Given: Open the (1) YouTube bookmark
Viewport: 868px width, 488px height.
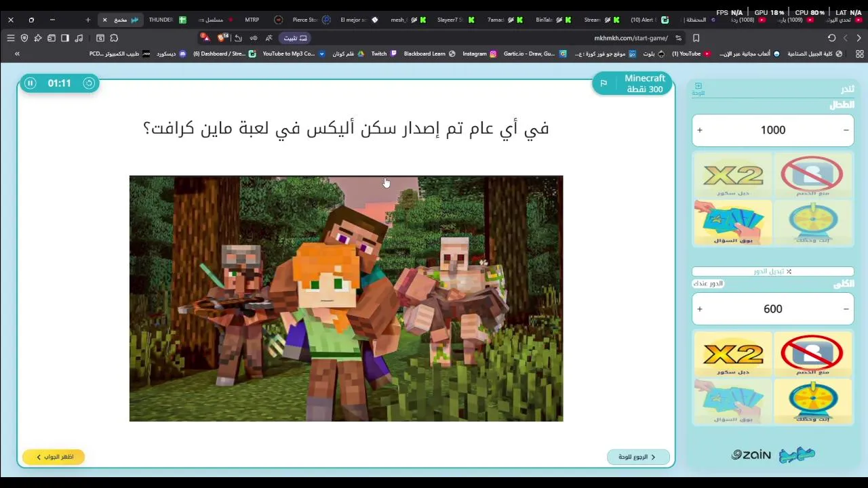Looking at the screenshot, I should tap(691, 54).
